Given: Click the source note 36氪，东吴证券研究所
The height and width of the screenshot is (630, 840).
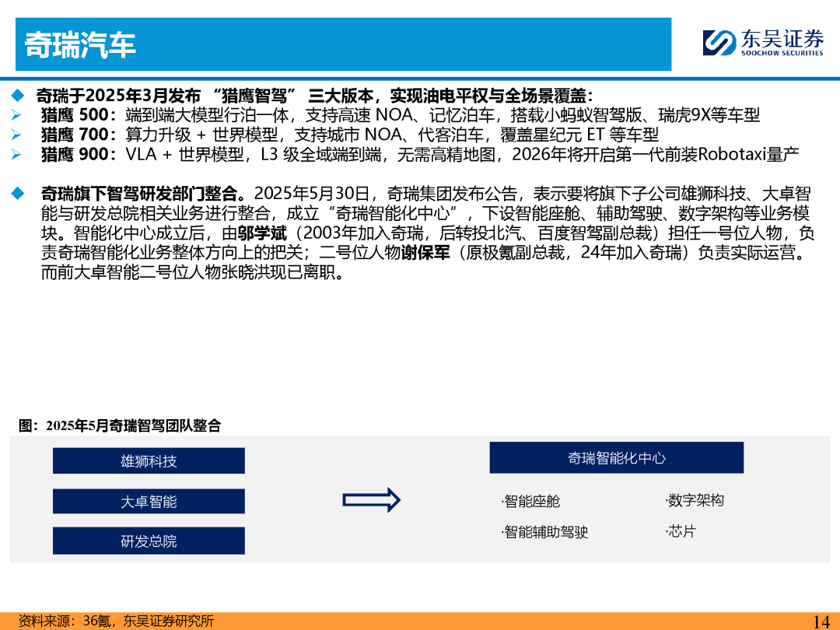Looking at the screenshot, I should coord(148,621).
